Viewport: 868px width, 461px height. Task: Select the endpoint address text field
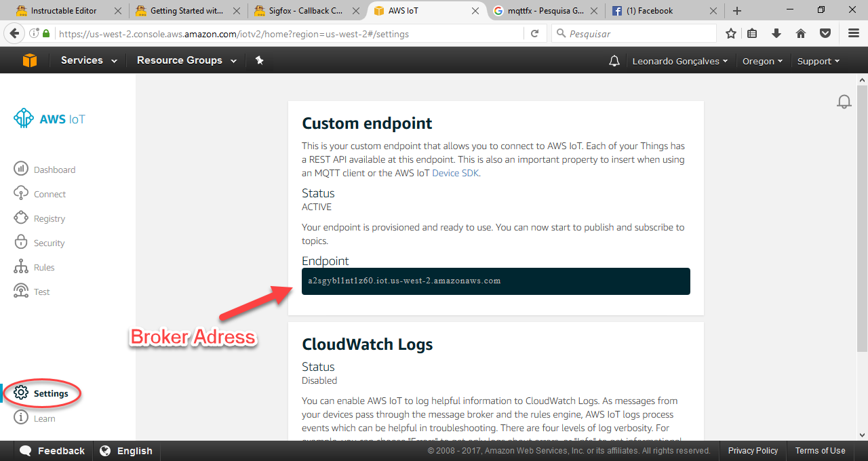pyautogui.click(x=496, y=281)
